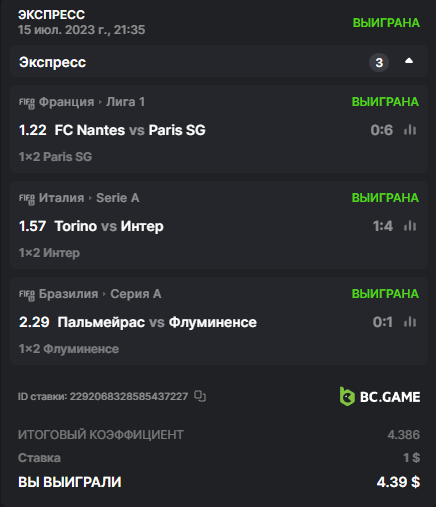Click FIFA icon beside Италия Serie A
This screenshot has width=436, height=507.
click(x=27, y=199)
